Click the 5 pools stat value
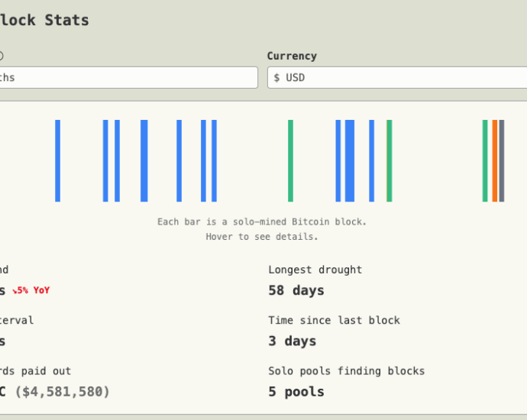The image size is (527, 420). click(296, 392)
